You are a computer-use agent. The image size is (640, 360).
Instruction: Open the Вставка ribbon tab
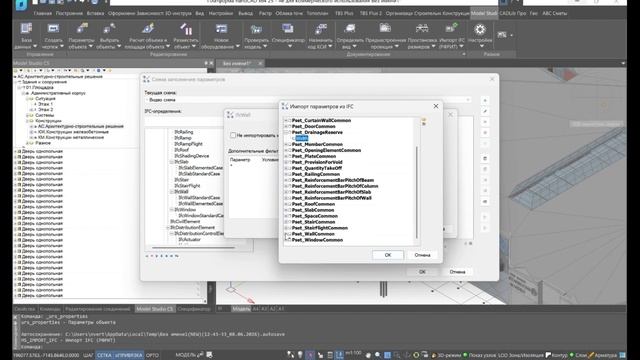coord(95,13)
